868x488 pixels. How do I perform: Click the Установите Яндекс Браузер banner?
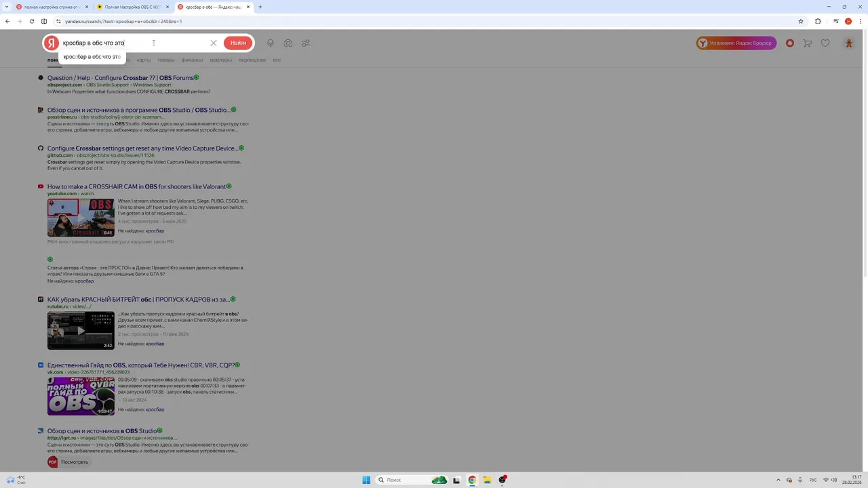click(736, 43)
